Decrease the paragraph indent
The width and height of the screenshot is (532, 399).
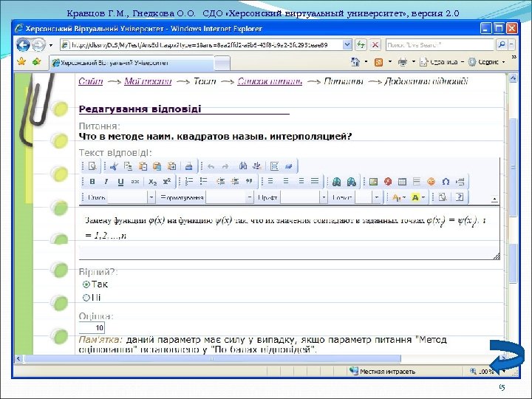click(220, 182)
